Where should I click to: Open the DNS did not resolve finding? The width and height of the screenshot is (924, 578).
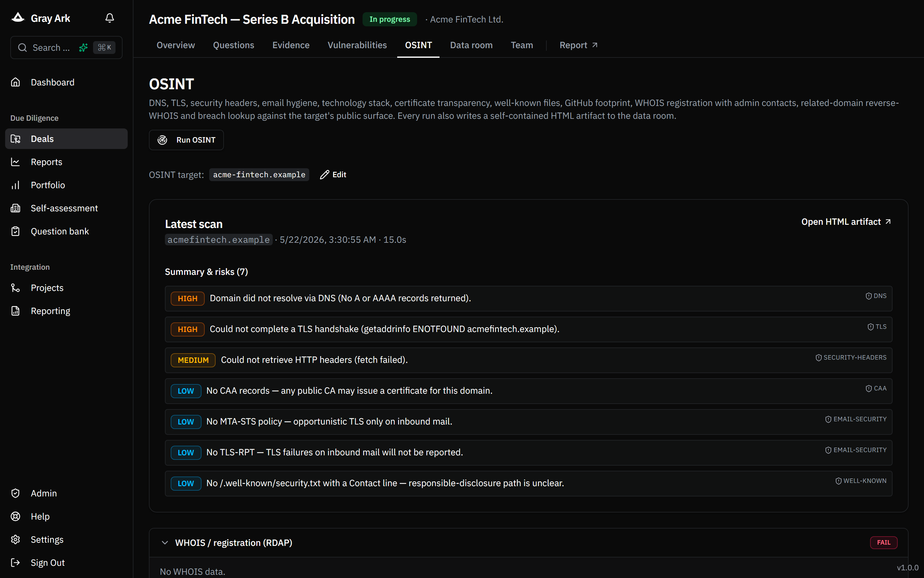528,299
